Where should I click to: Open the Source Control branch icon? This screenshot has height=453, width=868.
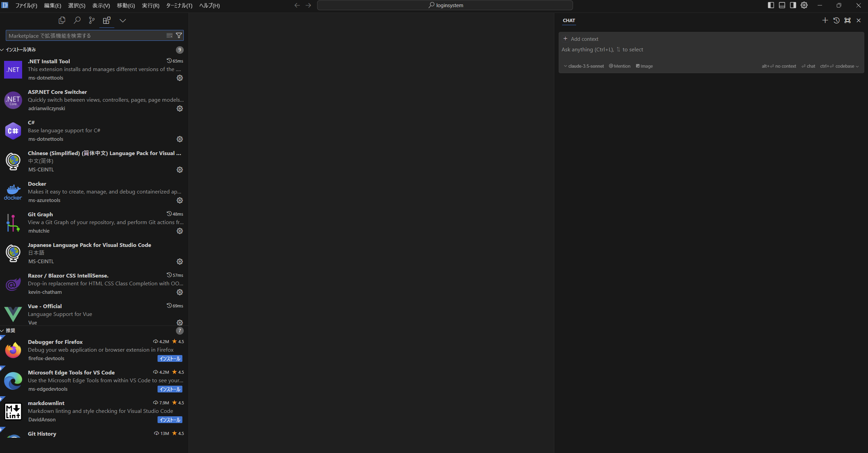tap(92, 20)
